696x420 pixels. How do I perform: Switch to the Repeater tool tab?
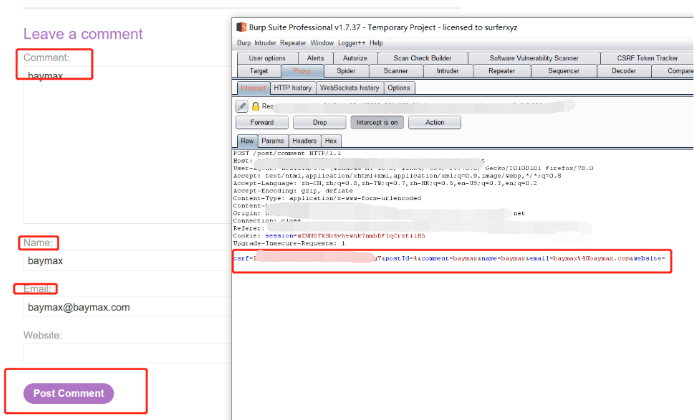pyautogui.click(x=502, y=71)
